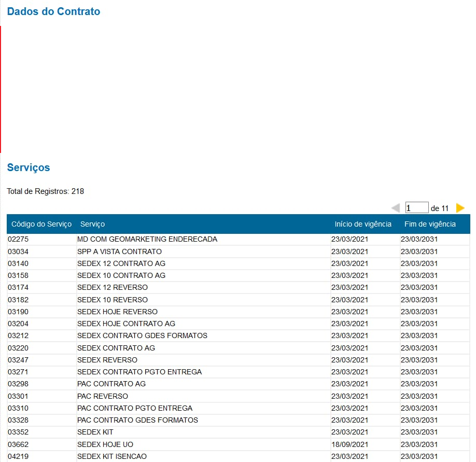Click PAC REVERSO service
The width and height of the screenshot is (476, 462).
(x=103, y=396)
